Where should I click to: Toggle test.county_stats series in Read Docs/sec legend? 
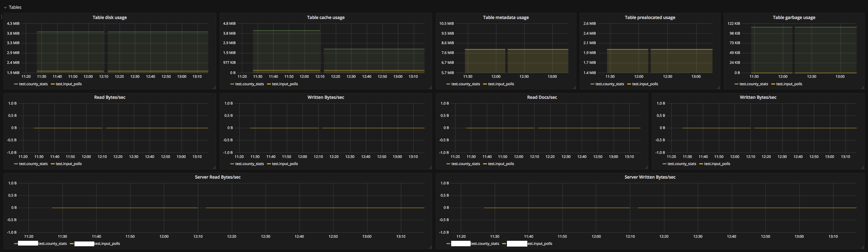tap(466, 164)
